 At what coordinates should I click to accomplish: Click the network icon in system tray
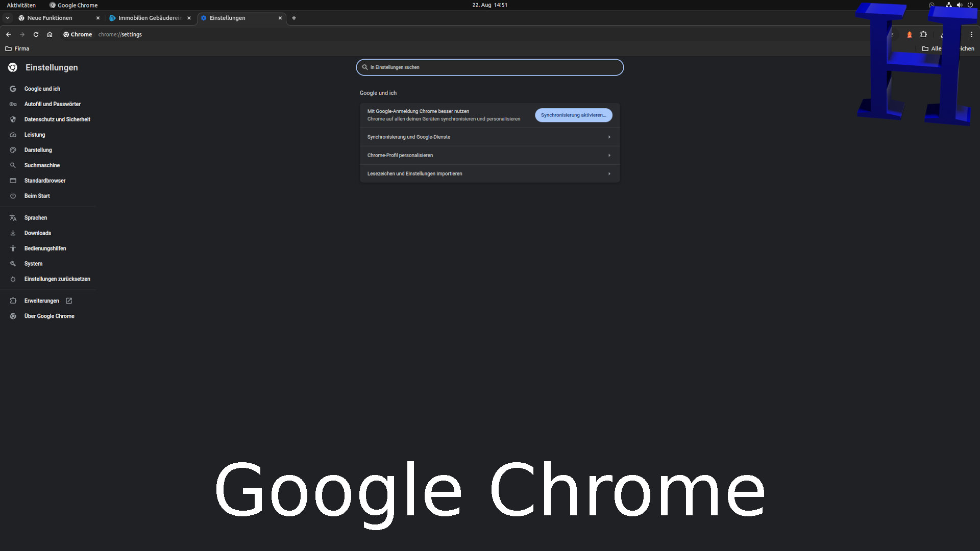click(x=948, y=5)
